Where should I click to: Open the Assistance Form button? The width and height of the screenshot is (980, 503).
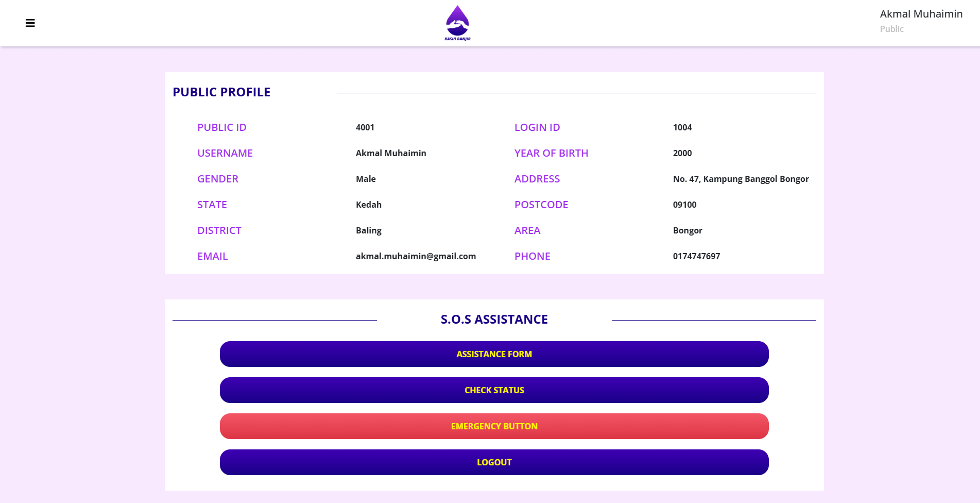[x=494, y=354]
